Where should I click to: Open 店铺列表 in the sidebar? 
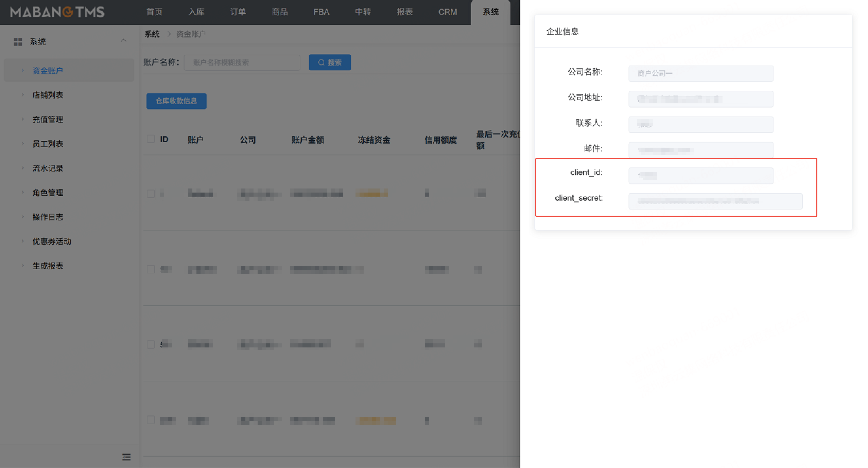pyautogui.click(x=48, y=95)
